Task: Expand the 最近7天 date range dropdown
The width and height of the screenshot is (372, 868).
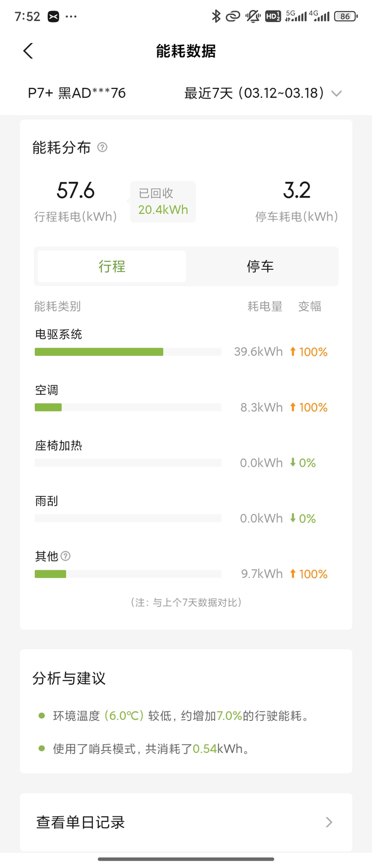Action: [255, 93]
